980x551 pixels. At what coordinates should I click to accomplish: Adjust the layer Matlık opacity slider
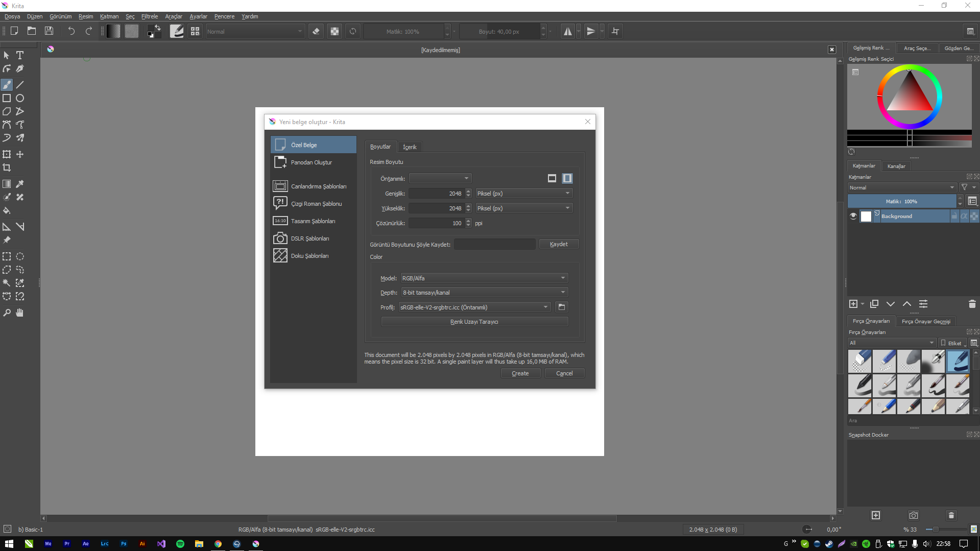[x=902, y=201]
